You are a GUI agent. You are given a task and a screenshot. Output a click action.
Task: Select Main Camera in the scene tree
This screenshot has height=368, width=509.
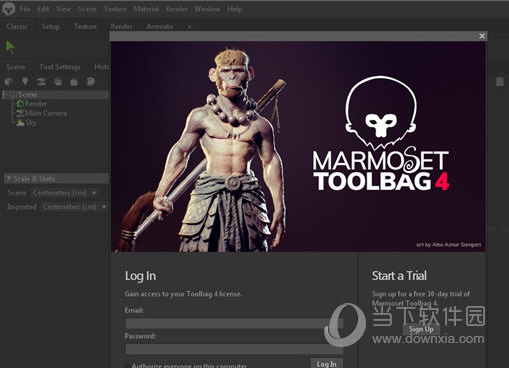tap(46, 113)
